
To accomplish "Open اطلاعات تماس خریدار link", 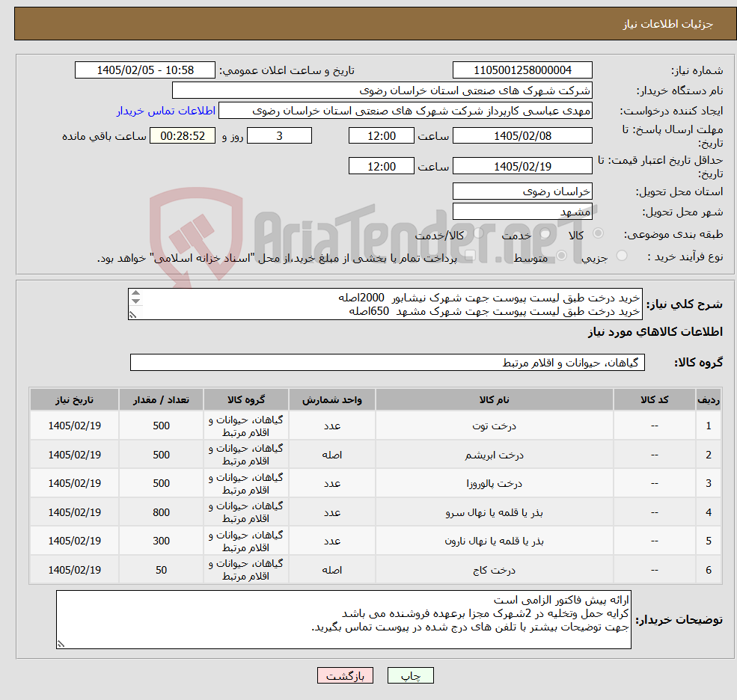I will click(166, 111).
